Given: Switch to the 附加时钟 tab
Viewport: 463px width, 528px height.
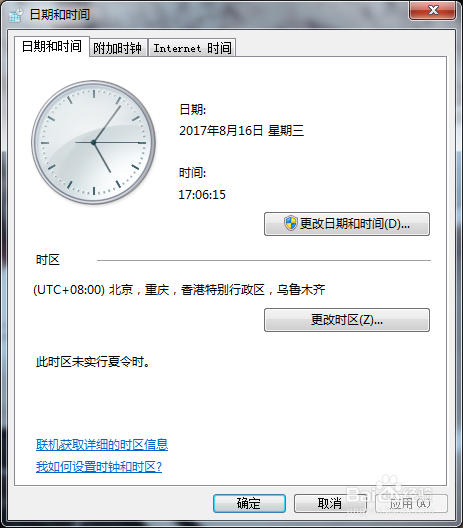Looking at the screenshot, I should pyautogui.click(x=118, y=47).
